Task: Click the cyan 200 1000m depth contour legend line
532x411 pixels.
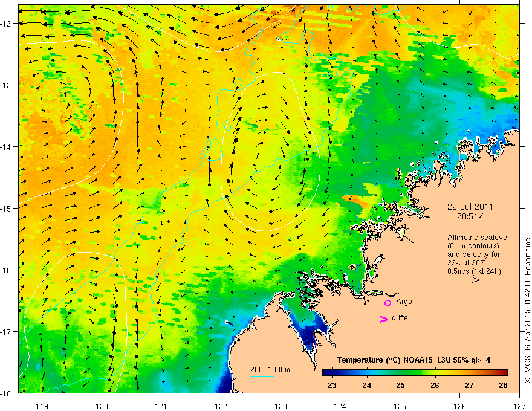Action: (262, 376)
